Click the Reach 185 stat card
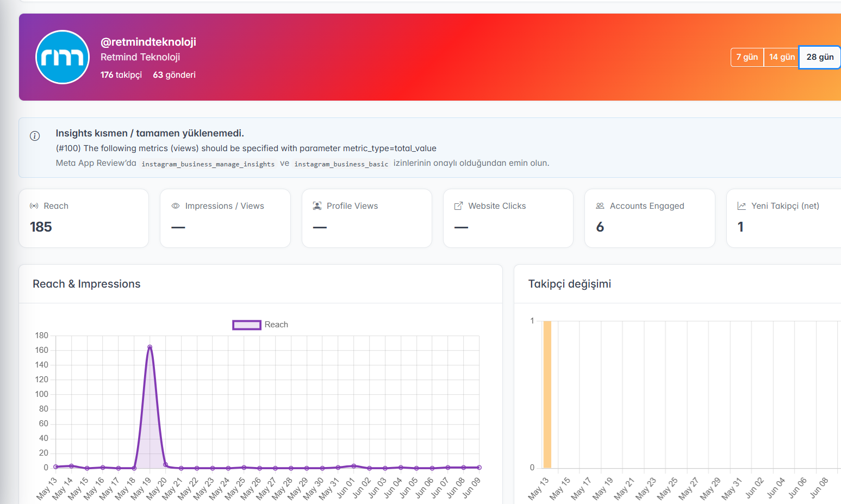The height and width of the screenshot is (504, 841). 84,218
